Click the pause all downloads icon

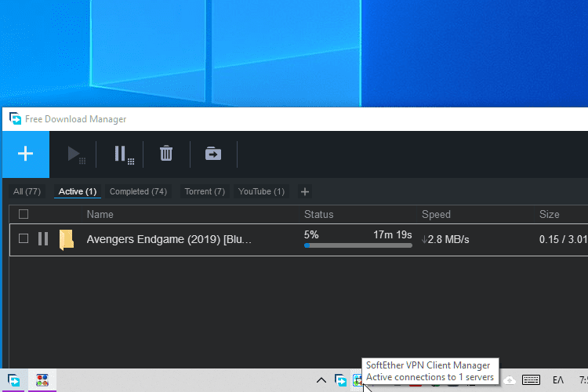[124, 154]
